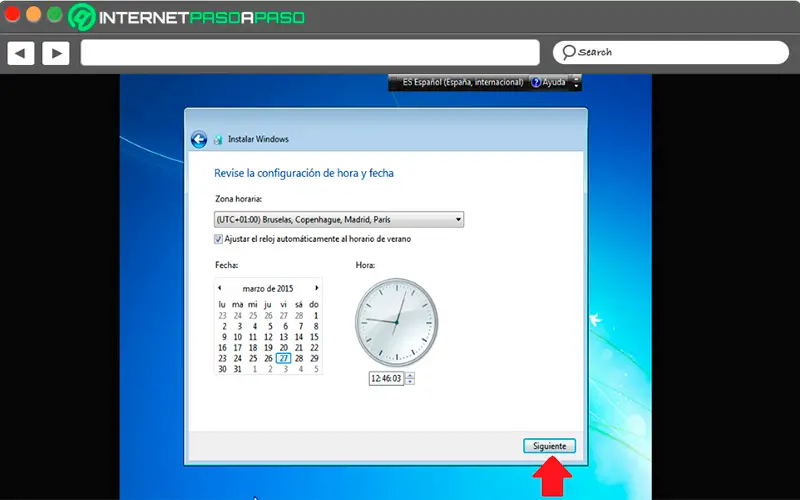800x500 pixels.
Task: Go to previous month in calendar
Action: tap(220, 288)
